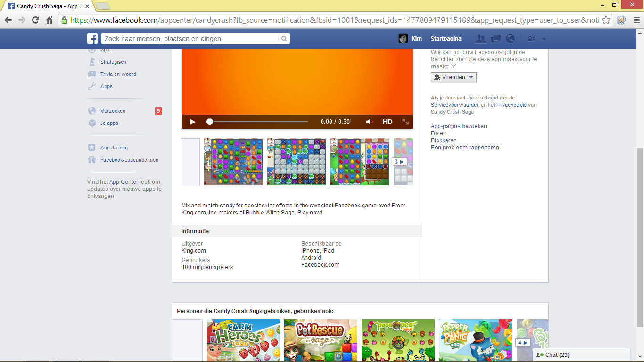Open friend requests icon in header

coord(481,39)
